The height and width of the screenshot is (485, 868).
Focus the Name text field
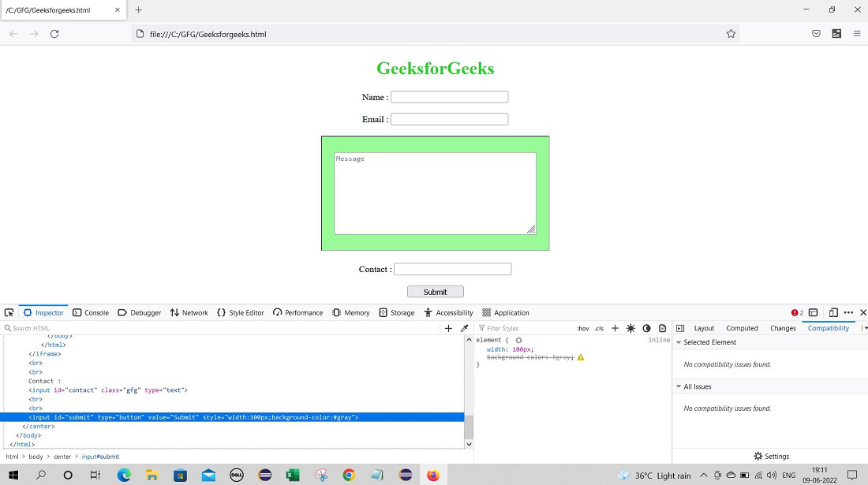(x=450, y=97)
